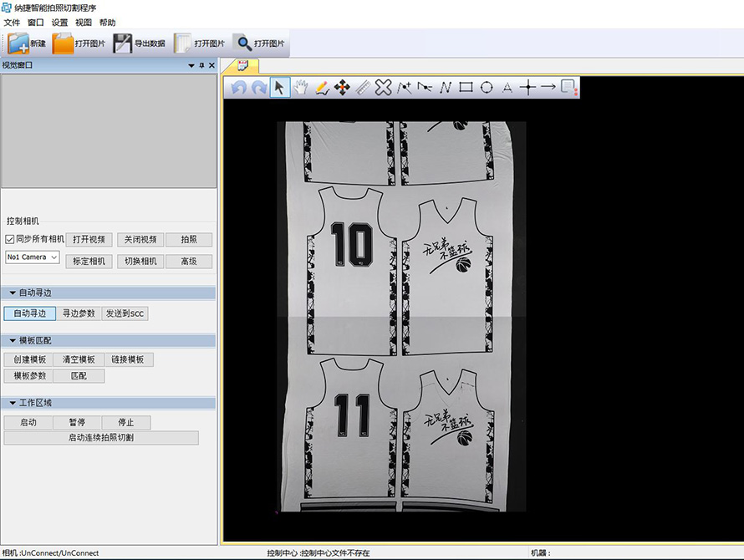The image size is (744, 560).
Task: Open the No1 Camera dropdown
Action: (33, 257)
